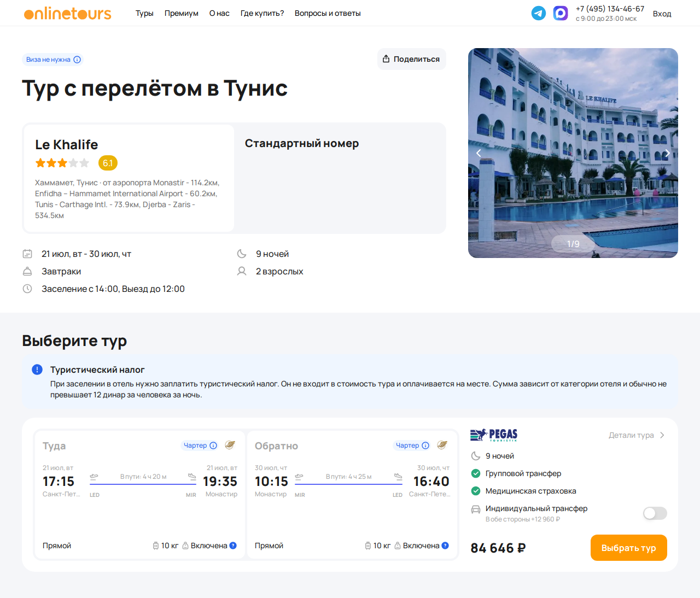Click the 'Поделиться' share button
Screen dimensions: 700x598
(x=412, y=59)
